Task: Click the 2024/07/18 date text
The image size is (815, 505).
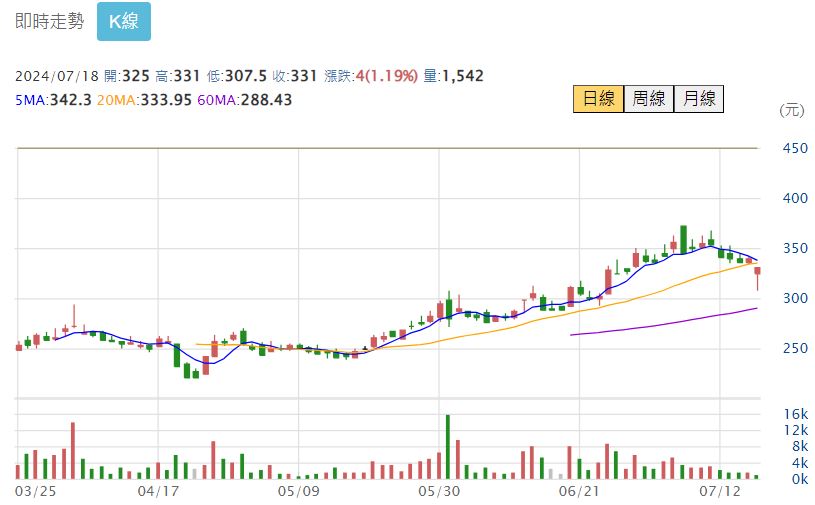Action: pyautogui.click(x=56, y=76)
